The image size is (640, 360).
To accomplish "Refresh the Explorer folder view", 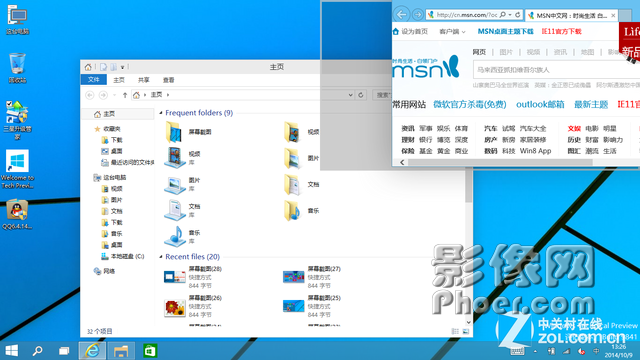I will (x=361, y=95).
